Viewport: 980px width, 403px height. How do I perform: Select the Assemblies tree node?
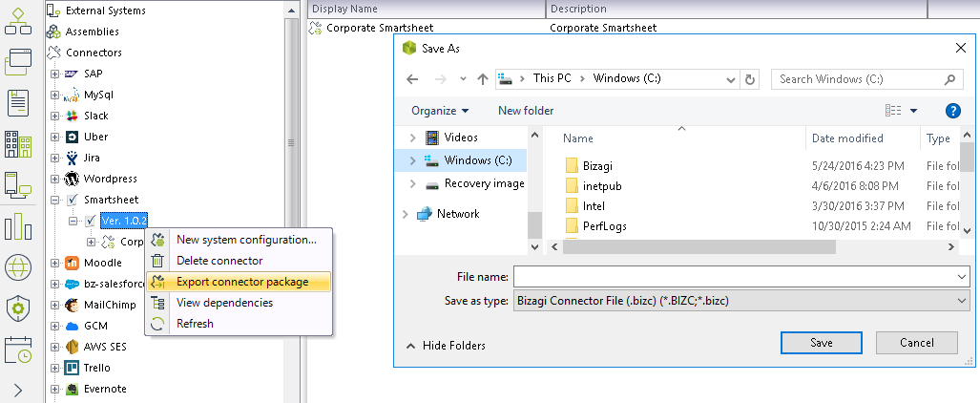[92, 32]
